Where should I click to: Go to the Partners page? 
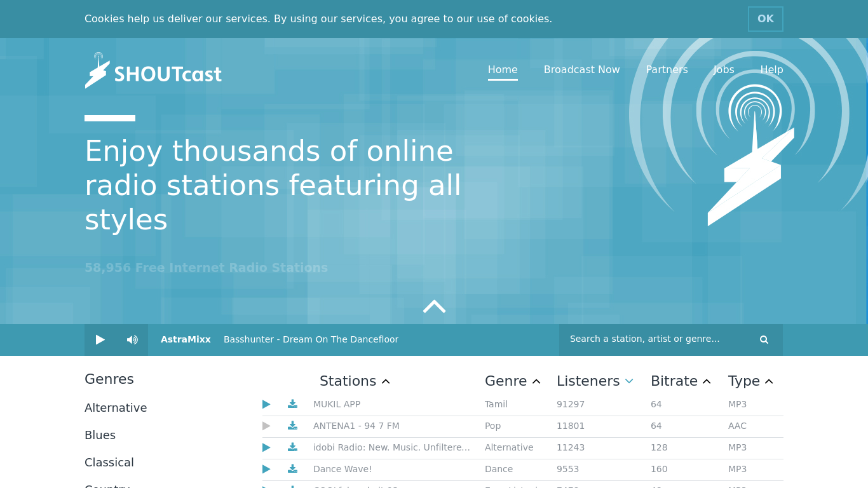pos(667,70)
